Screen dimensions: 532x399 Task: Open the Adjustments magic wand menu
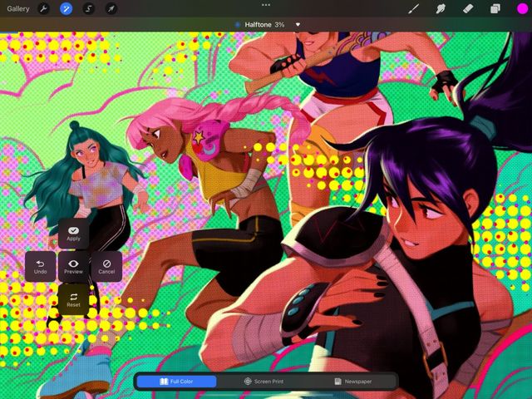pyautogui.click(x=66, y=8)
